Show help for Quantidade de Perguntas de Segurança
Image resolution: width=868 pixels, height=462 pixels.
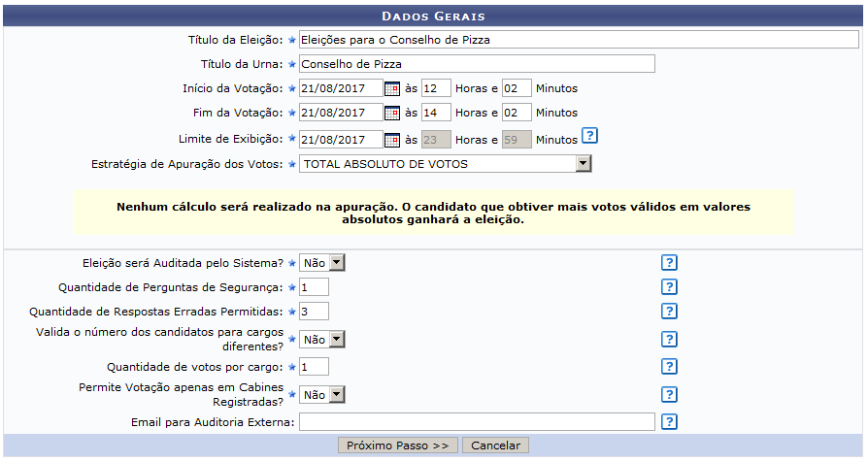pyautogui.click(x=668, y=286)
